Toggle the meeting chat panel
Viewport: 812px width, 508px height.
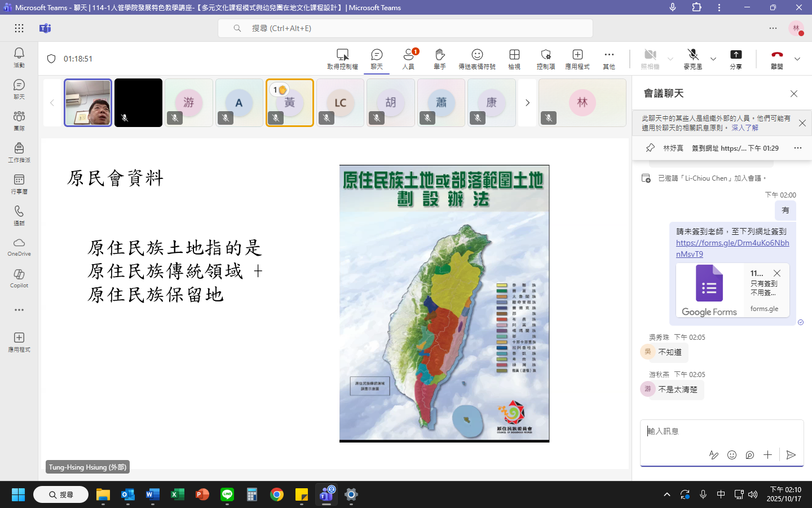click(377, 58)
